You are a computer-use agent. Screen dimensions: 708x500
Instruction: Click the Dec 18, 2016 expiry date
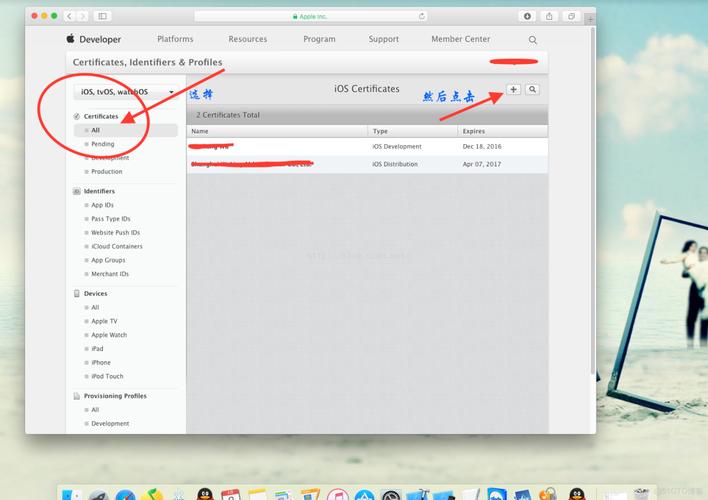pos(482,147)
